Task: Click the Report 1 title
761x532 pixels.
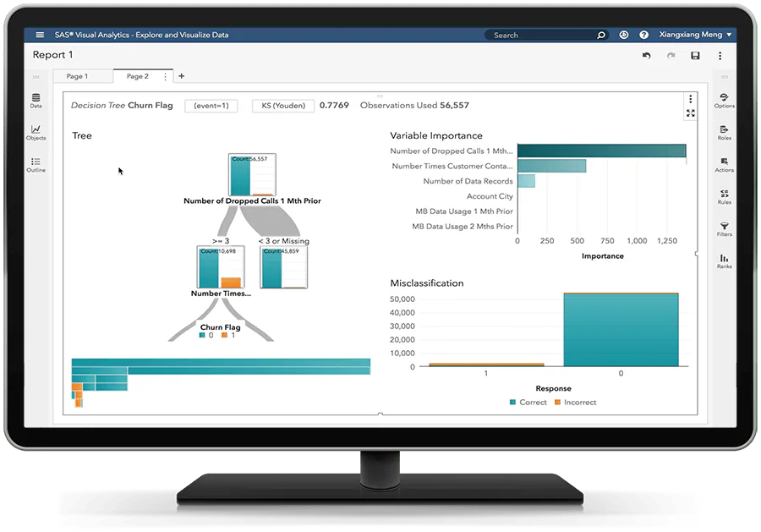Action: point(52,55)
